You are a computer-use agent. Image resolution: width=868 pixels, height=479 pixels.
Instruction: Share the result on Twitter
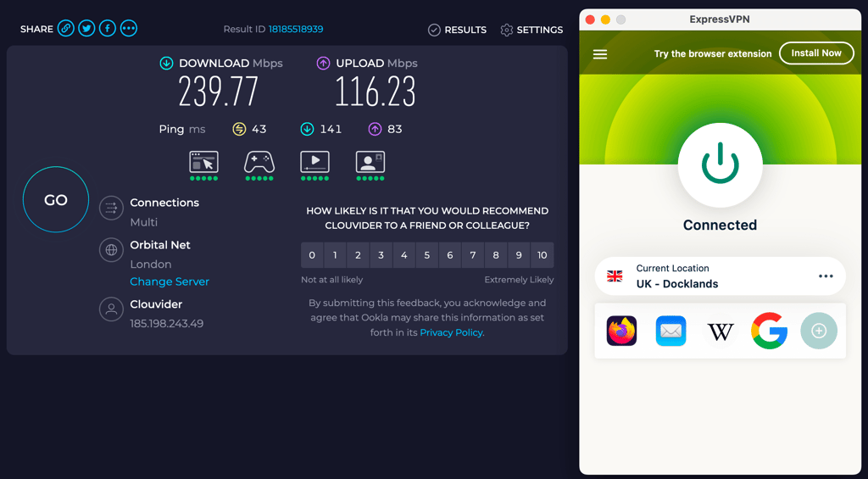pyautogui.click(x=86, y=28)
